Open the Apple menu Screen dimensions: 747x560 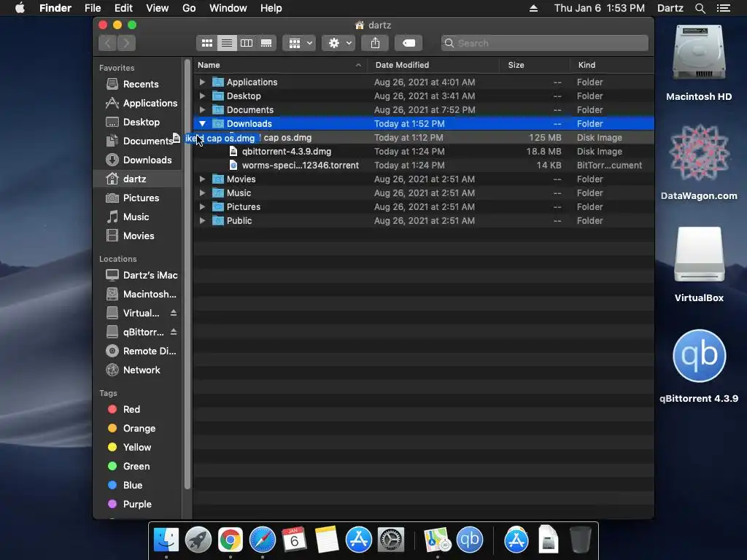click(20, 8)
